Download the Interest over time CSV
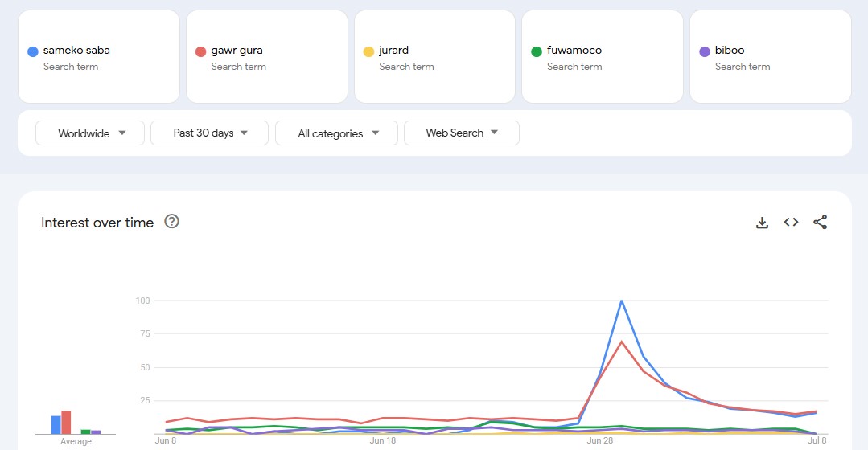This screenshot has width=868, height=450. (x=762, y=223)
